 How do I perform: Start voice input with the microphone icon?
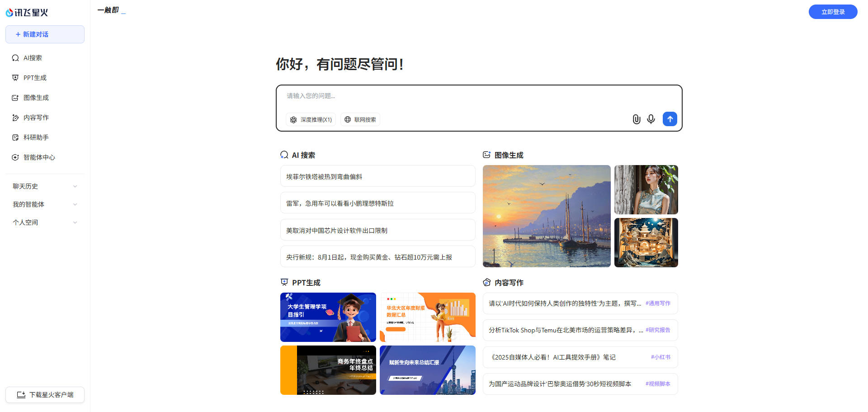click(x=651, y=119)
